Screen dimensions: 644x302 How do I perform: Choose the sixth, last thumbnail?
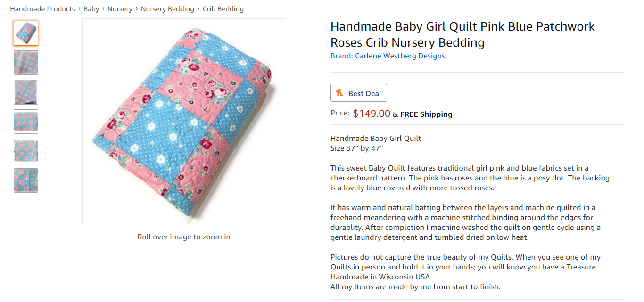tap(26, 180)
